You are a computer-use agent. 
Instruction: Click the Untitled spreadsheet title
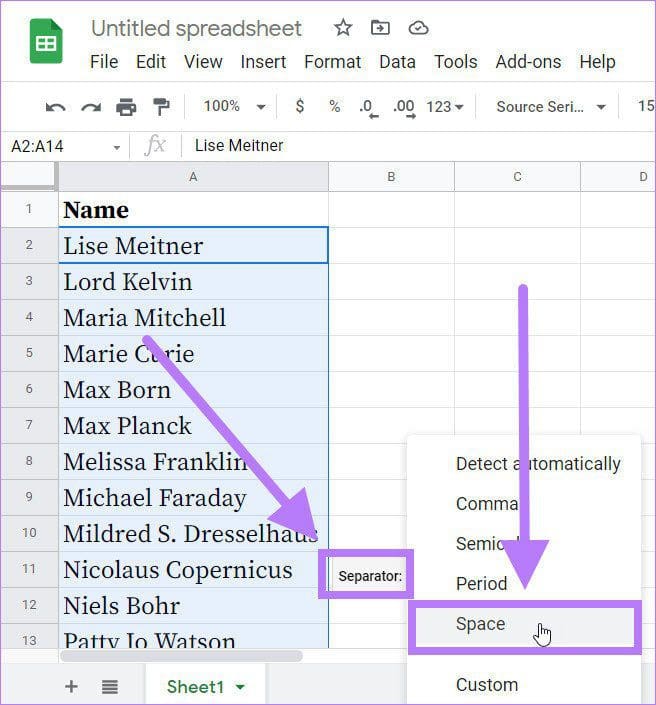(x=196, y=28)
